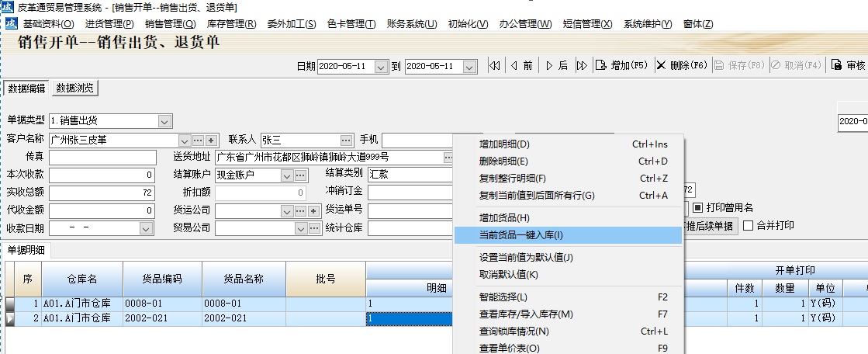
Task: Switch to 数据编辑 tab
Action: click(x=26, y=88)
